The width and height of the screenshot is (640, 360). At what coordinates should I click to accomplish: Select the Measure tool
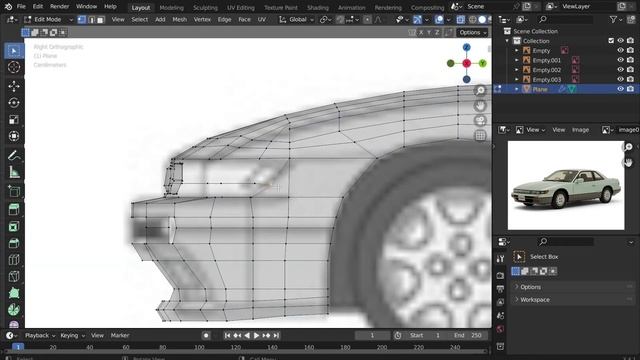(x=14, y=172)
